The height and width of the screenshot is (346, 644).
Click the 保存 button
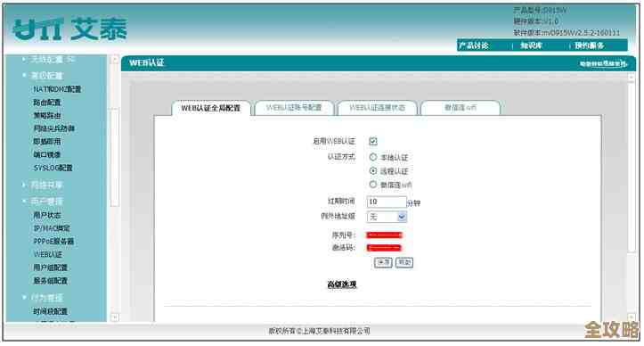tap(383, 262)
